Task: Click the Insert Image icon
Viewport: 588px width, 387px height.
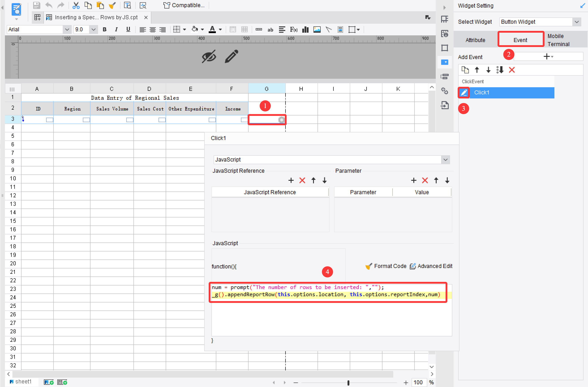Action: tap(317, 30)
